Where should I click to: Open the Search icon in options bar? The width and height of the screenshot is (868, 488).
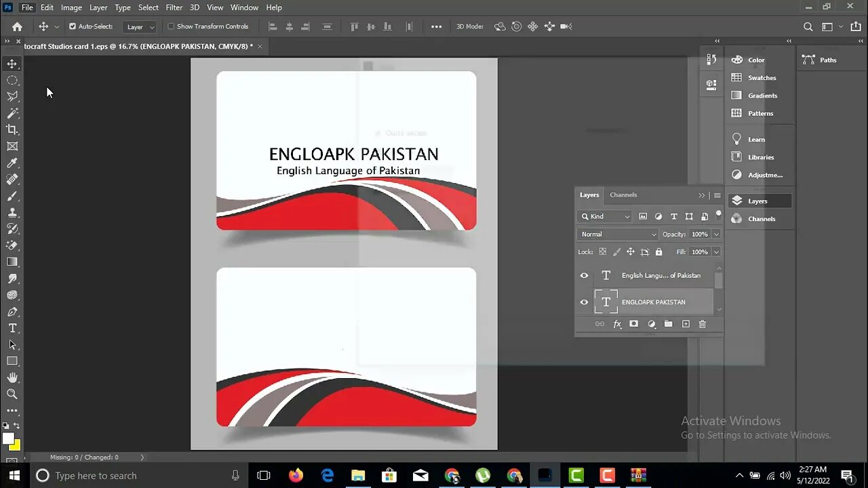[x=808, y=26]
